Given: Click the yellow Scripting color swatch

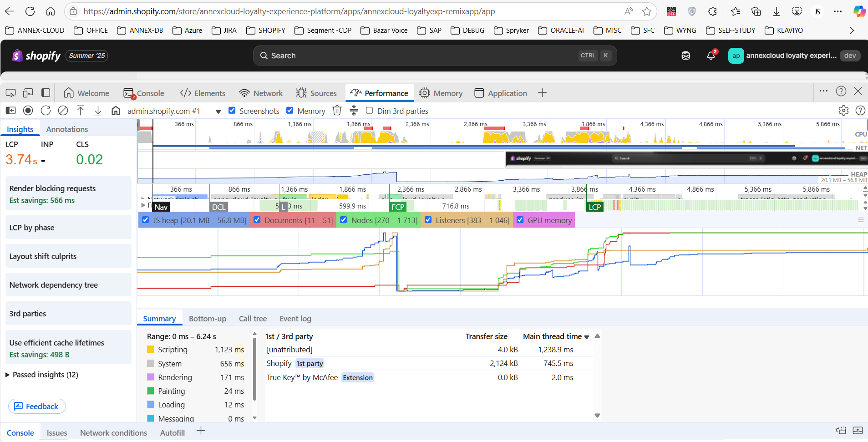Looking at the screenshot, I should 151,350.
